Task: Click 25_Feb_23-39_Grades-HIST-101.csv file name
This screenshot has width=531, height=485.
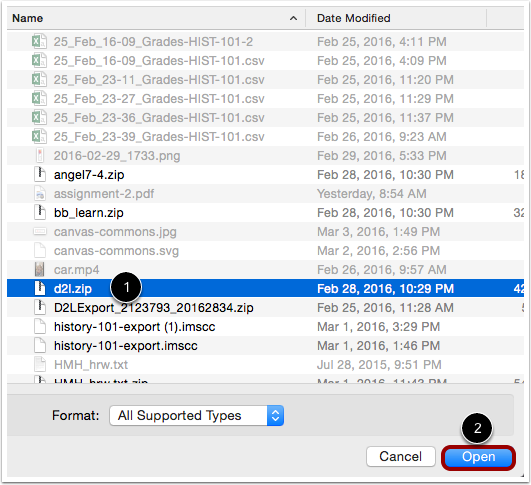Action: click(159, 137)
